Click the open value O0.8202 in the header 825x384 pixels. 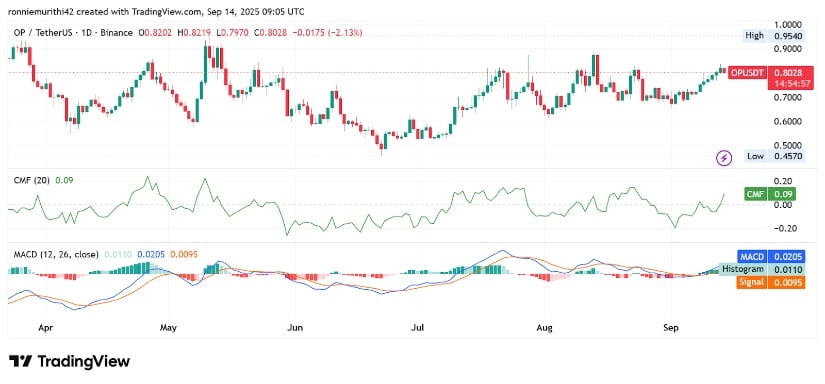point(155,33)
